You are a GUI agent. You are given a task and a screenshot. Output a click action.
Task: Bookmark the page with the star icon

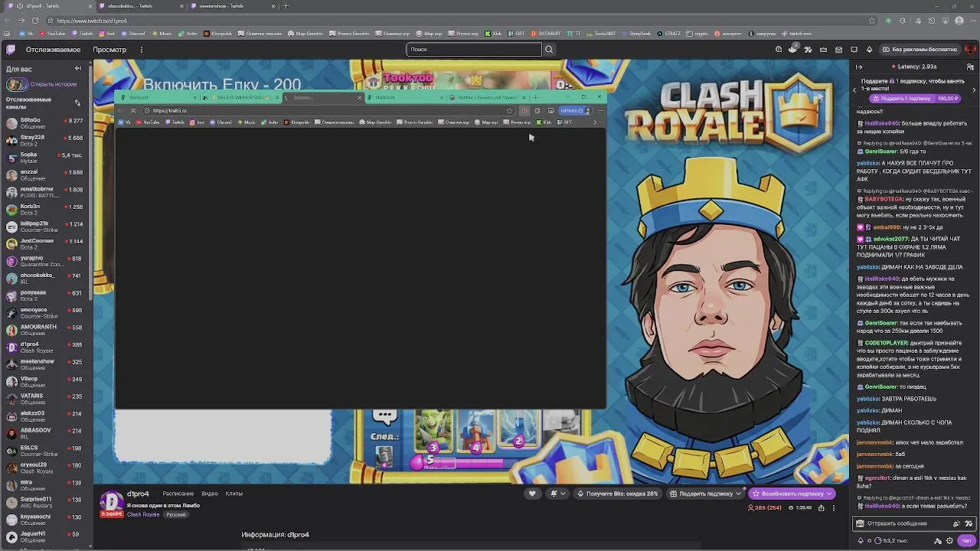point(871,21)
